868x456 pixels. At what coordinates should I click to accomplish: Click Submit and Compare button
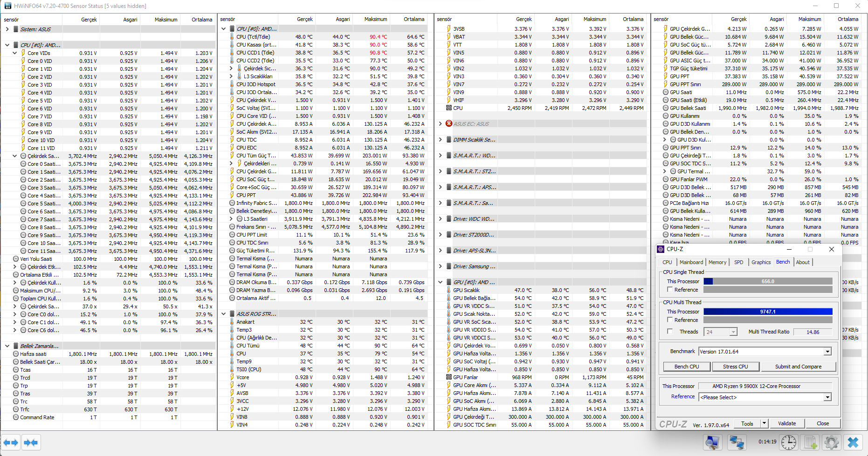(798, 367)
